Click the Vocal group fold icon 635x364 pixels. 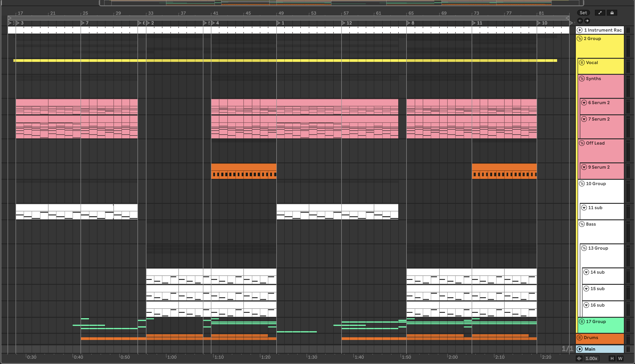pos(582,63)
